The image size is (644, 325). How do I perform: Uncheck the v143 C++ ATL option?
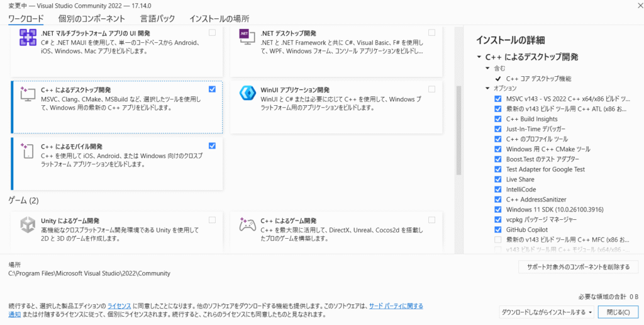pos(498,109)
